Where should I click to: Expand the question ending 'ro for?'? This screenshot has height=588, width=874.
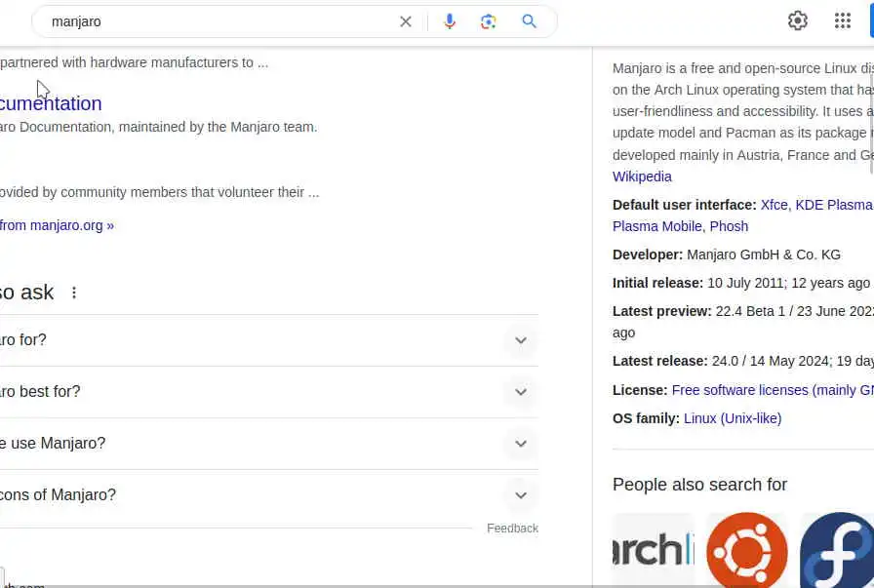click(x=269, y=340)
